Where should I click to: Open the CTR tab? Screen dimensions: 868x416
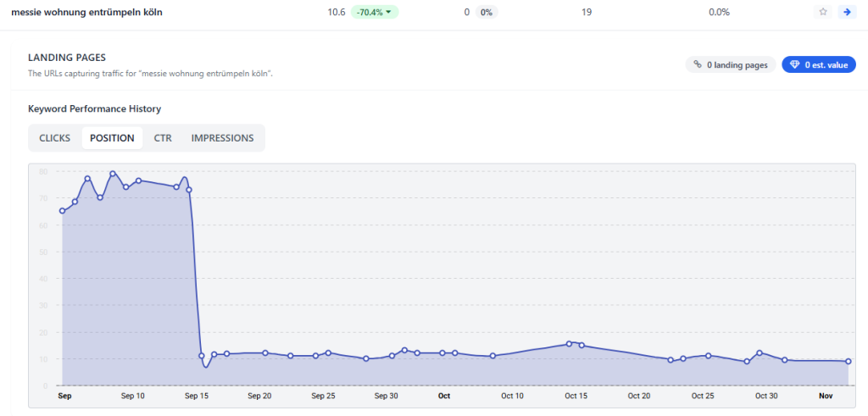tap(163, 138)
